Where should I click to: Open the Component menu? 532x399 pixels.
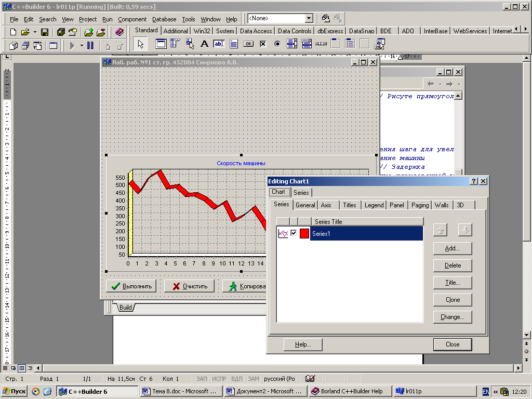[132, 19]
